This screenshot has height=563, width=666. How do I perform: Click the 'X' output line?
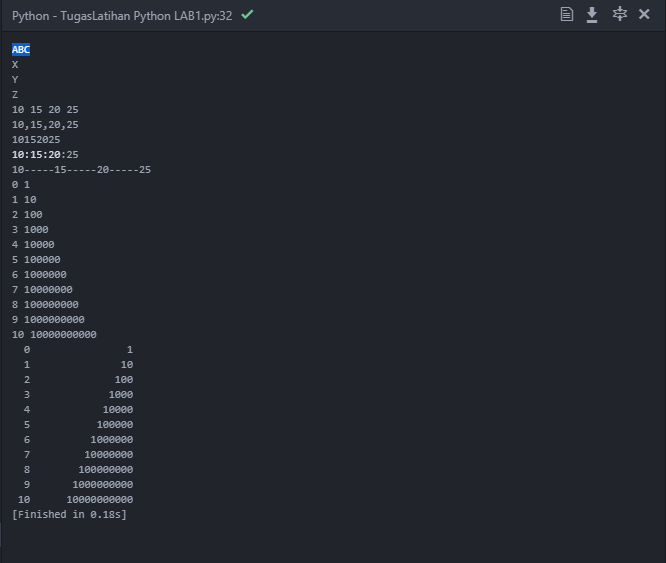15,65
